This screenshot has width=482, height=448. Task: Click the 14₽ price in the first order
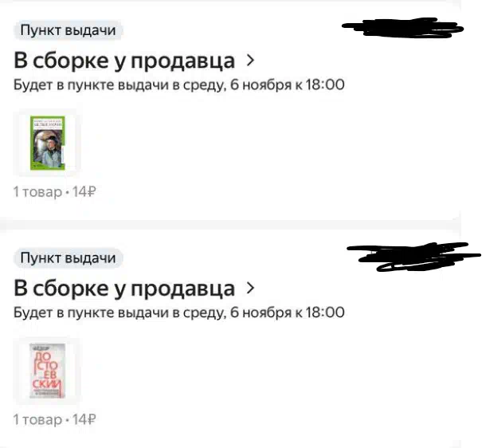click(84, 192)
